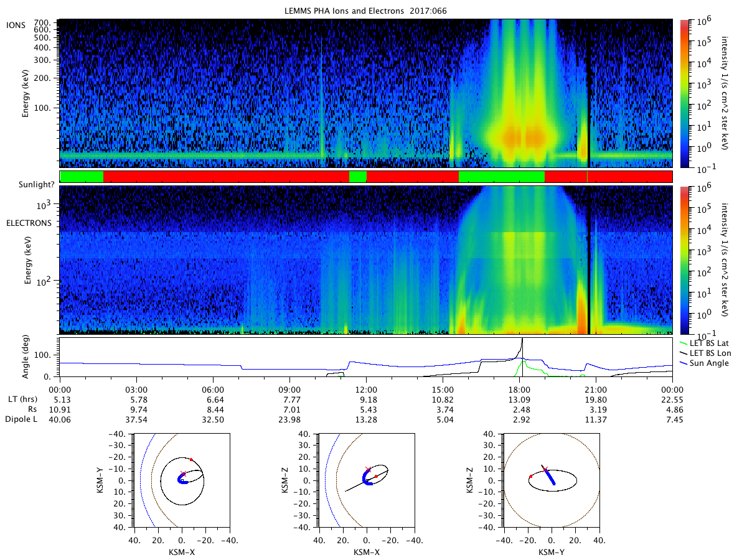Click the 'Energy (keV)' label of the electrons panel
Viewport: 747px width, 560px height.
click(x=27, y=260)
